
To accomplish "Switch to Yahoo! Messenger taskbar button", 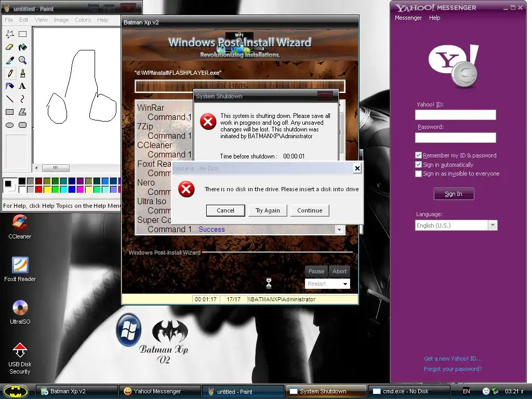I will (160, 391).
